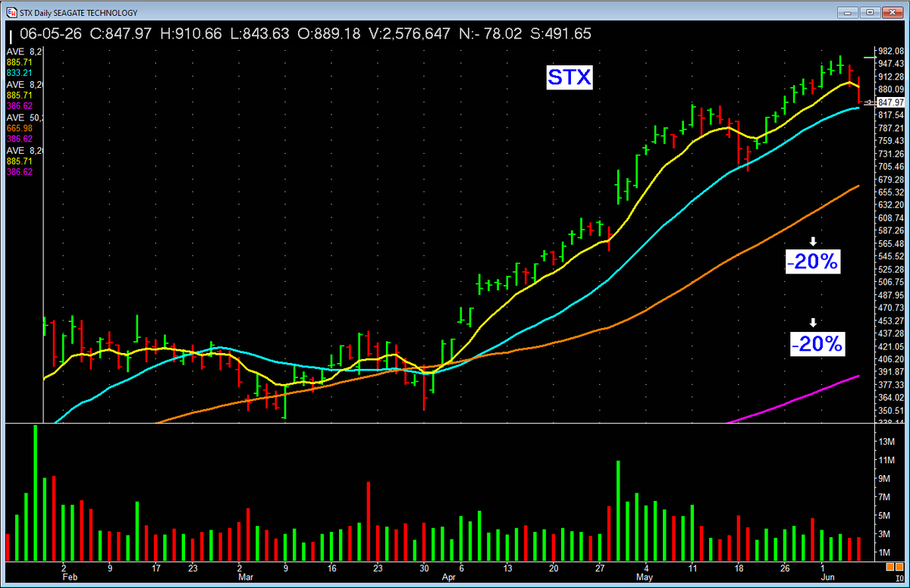The width and height of the screenshot is (910, 588).
Task: Select the orange average value 665.98
Action: (x=18, y=129)
